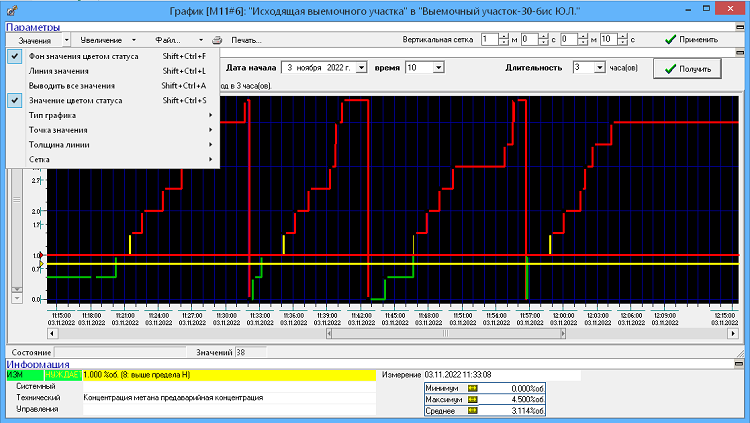The width and height of the screenshot is (750, 423).
Task: Click the Технический row label
Action: point(38,398)
